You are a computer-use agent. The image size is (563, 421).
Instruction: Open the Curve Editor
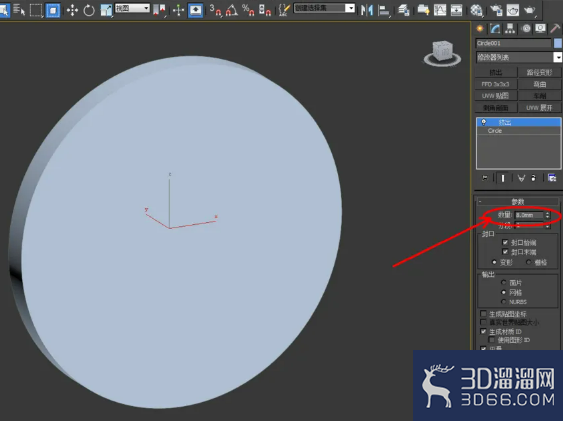click(440, 10)
